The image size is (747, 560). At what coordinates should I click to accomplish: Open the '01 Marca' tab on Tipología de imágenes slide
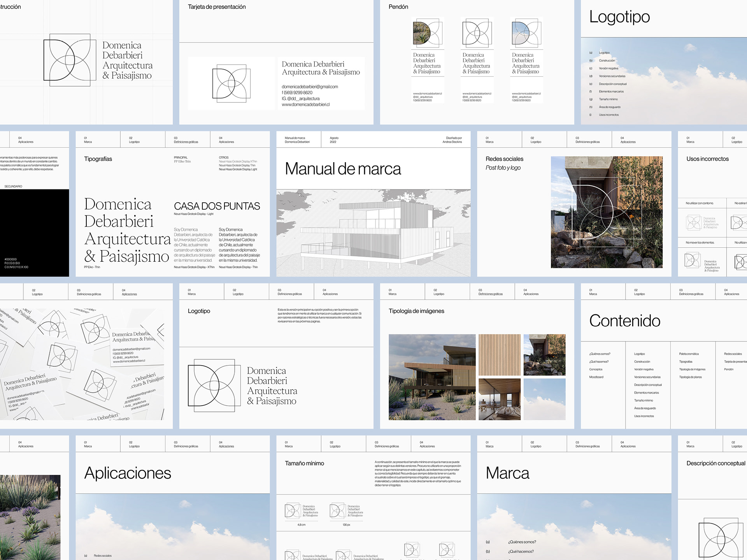coord(393,292)
